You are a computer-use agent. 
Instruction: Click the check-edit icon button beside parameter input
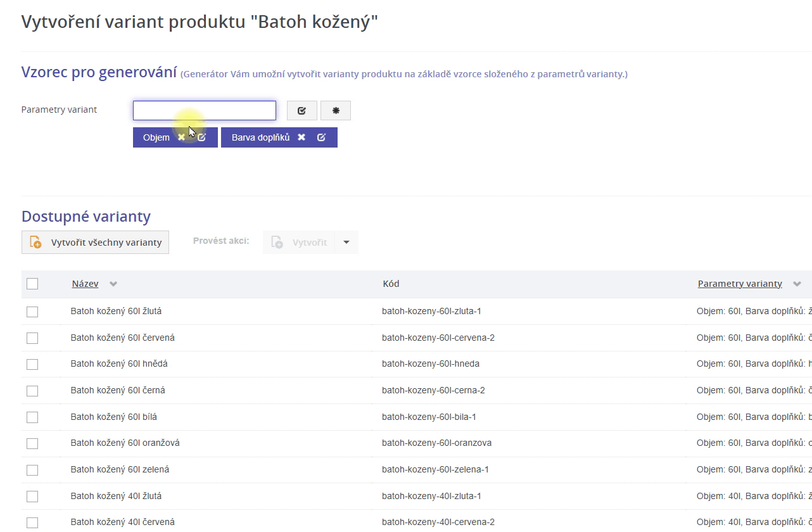301,111
